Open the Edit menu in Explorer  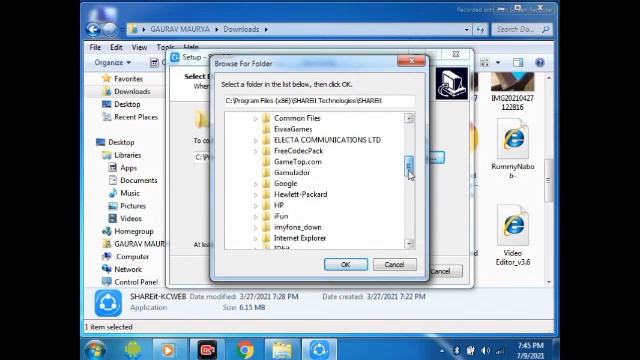(116, 47)
